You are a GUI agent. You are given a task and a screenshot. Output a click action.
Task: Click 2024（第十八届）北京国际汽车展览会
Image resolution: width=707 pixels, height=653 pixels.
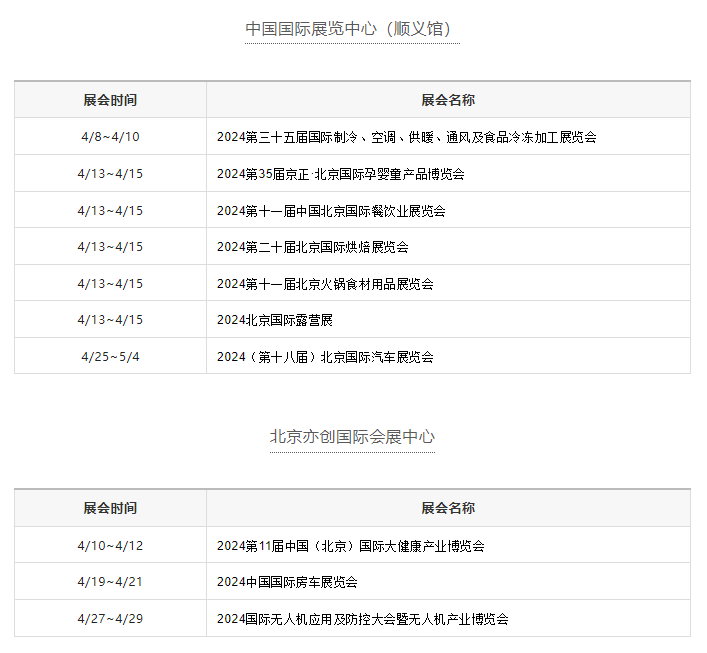click(x=325, y=357)
